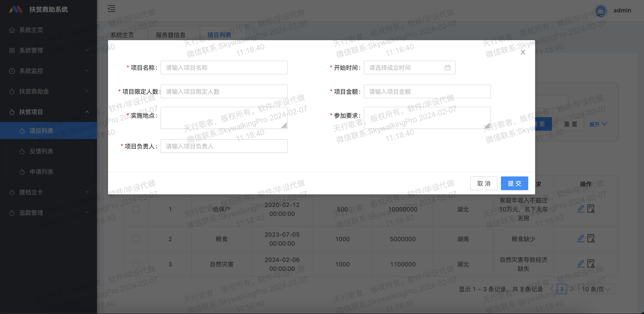Check the checkbox on row 1
The image size is (644, 314).
coord(136,210)
